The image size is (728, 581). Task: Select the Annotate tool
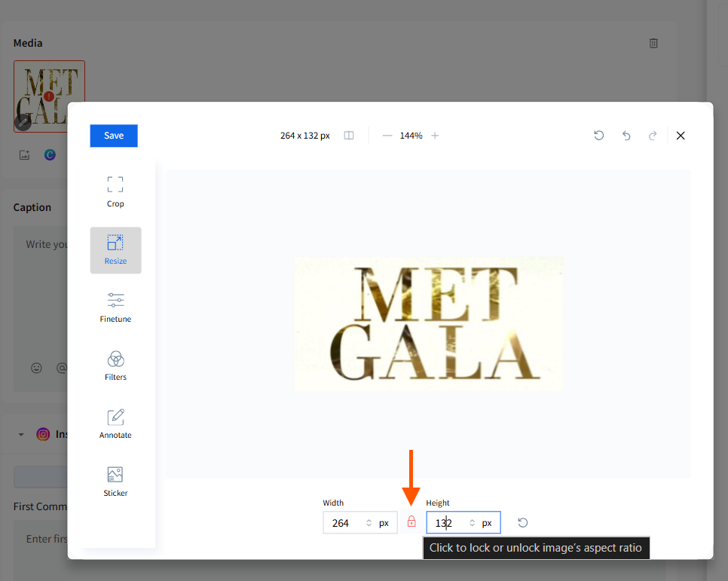tap(115, 424)
